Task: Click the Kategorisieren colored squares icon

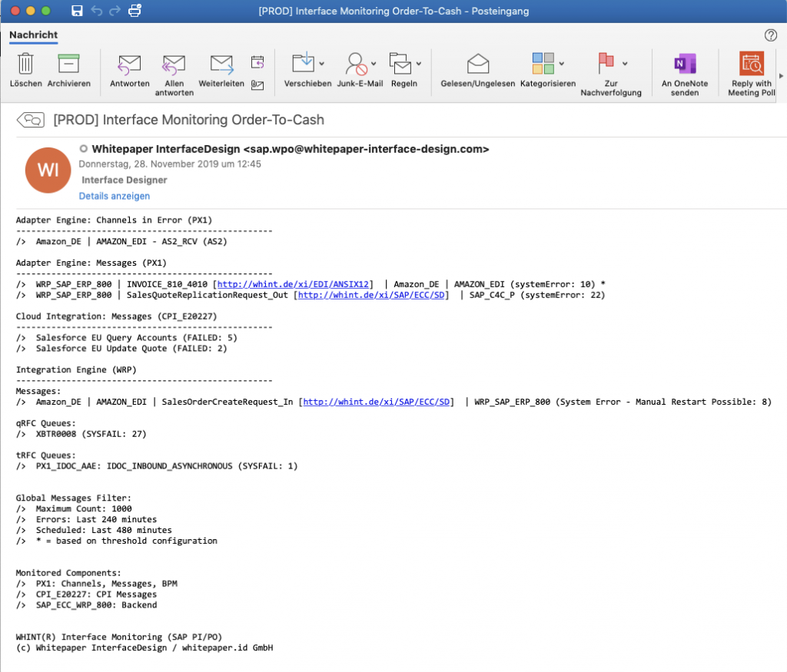Action: coord(543,64)
